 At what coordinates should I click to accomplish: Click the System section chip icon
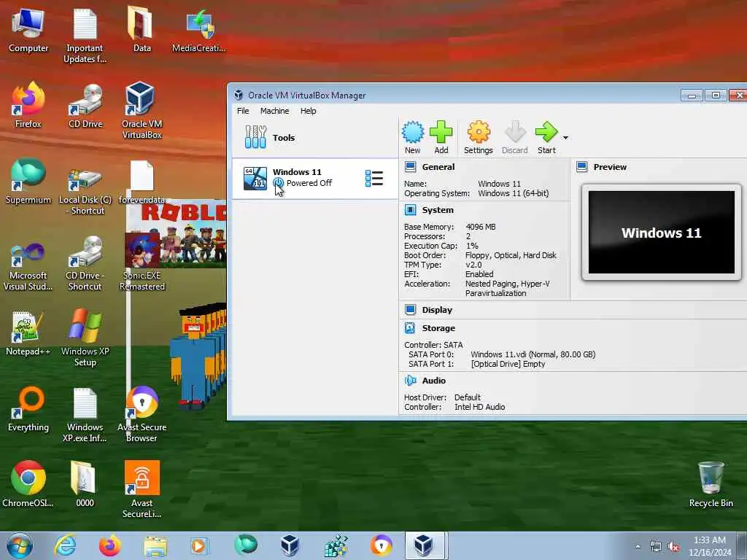pos(410,209)
